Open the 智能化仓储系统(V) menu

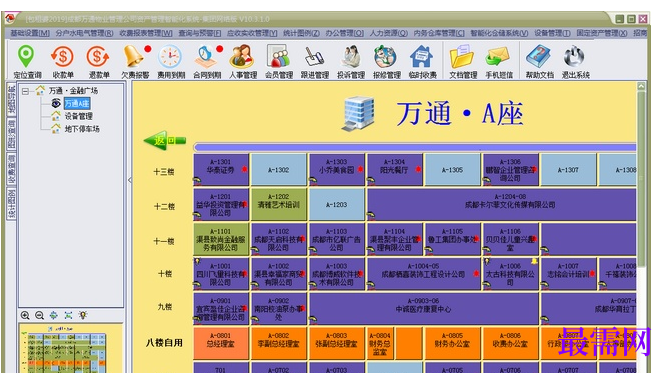[499, 33]
